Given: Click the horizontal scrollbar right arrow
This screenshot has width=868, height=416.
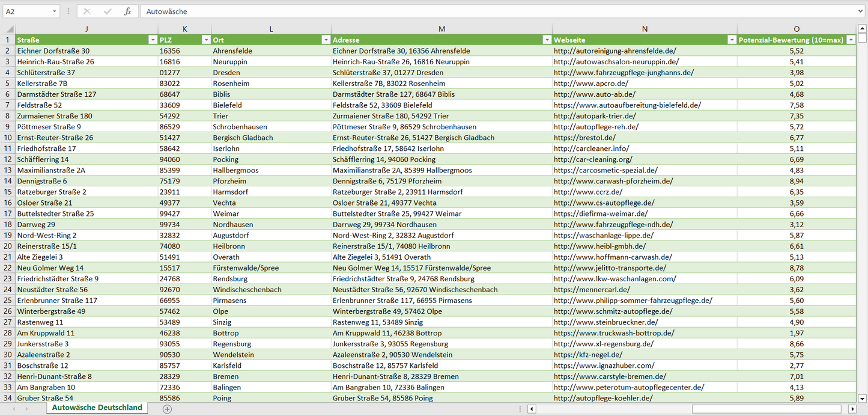Looking at the screenshot, I should click(x=852, y=409).
